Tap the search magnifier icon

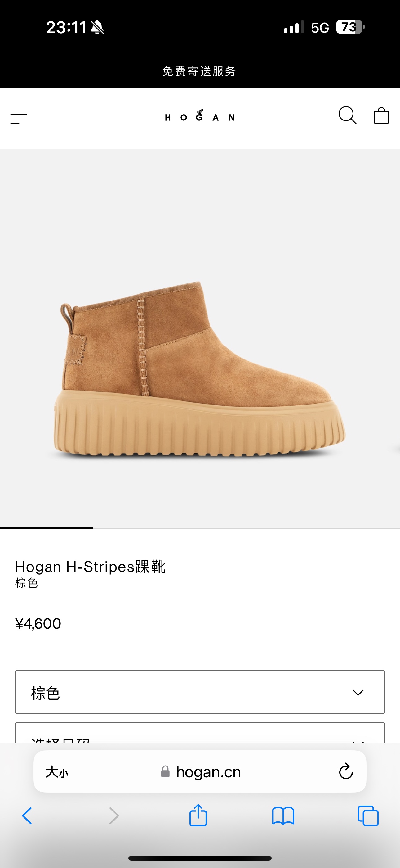(x=347, y=115)
